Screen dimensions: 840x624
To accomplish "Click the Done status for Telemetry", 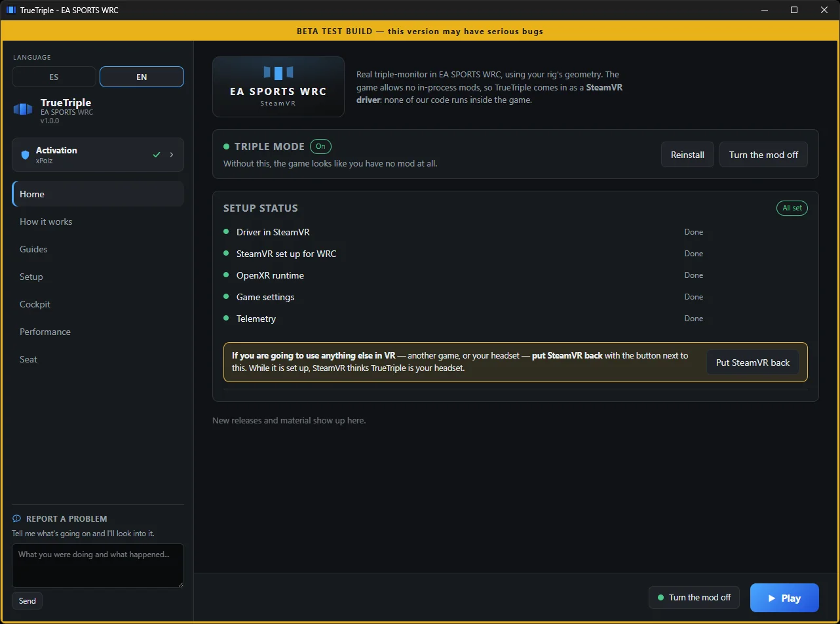I will point(694,319).
